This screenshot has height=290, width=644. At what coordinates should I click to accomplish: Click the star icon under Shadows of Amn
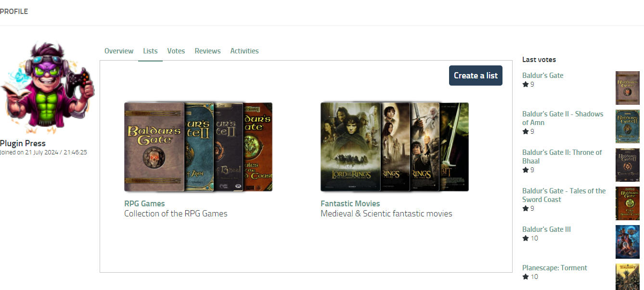pyautogui.click(x=526, y=131)
